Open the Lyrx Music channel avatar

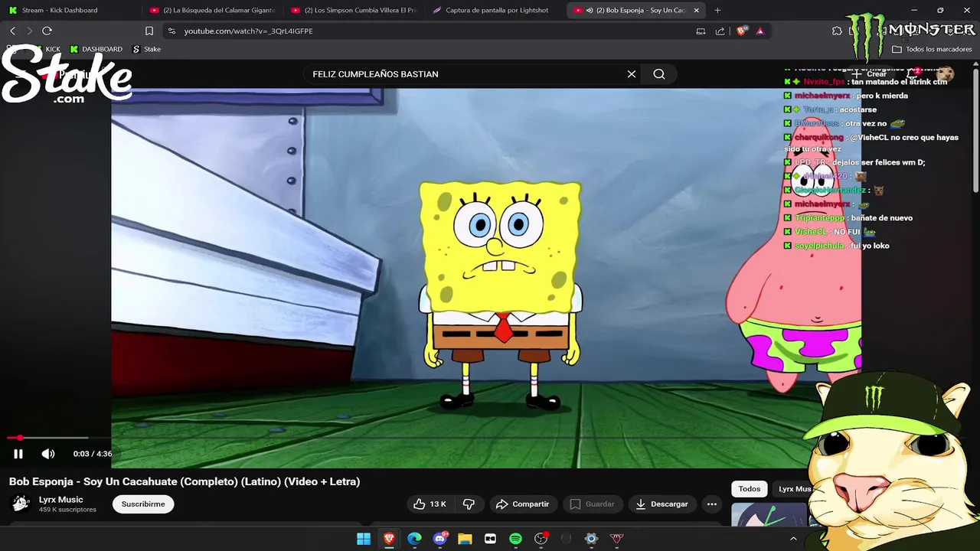21,504
